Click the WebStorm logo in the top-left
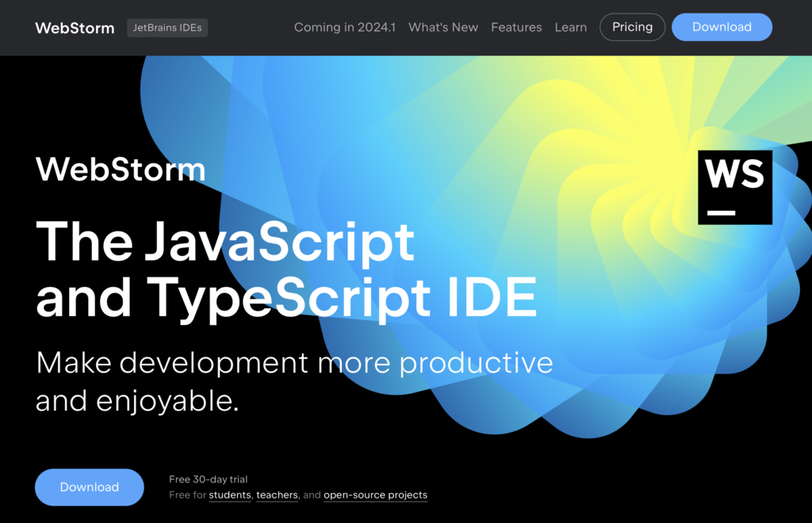Screen dimensions: 812x523 75,27
